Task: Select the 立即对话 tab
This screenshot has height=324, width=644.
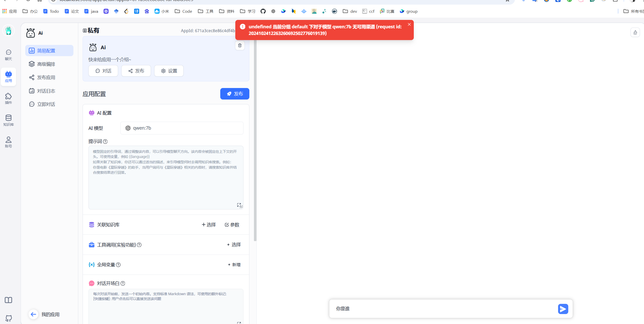Action: (x=49, y=104)
